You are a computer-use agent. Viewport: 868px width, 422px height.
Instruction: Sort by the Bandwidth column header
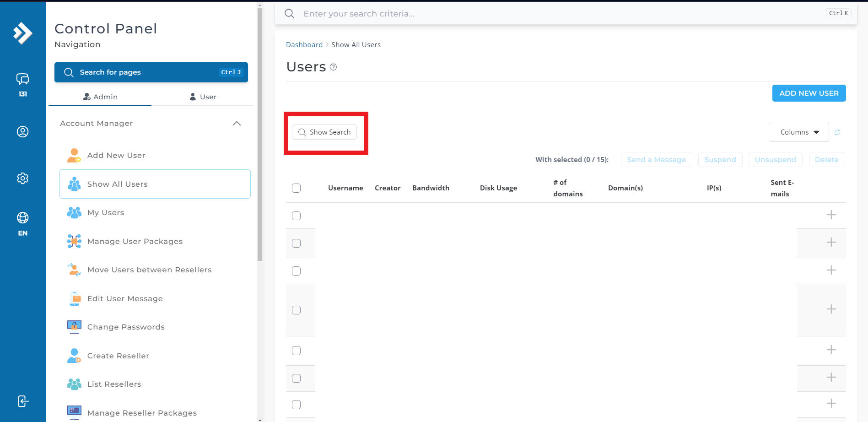[431, 188]
